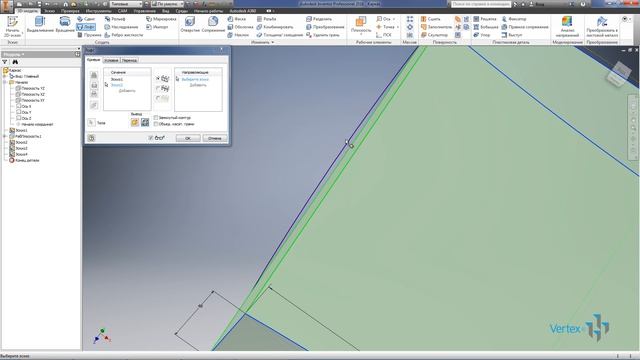640x360 pixels.
Task: Click the Import (Импорт) tool
Action: [157, 27]
